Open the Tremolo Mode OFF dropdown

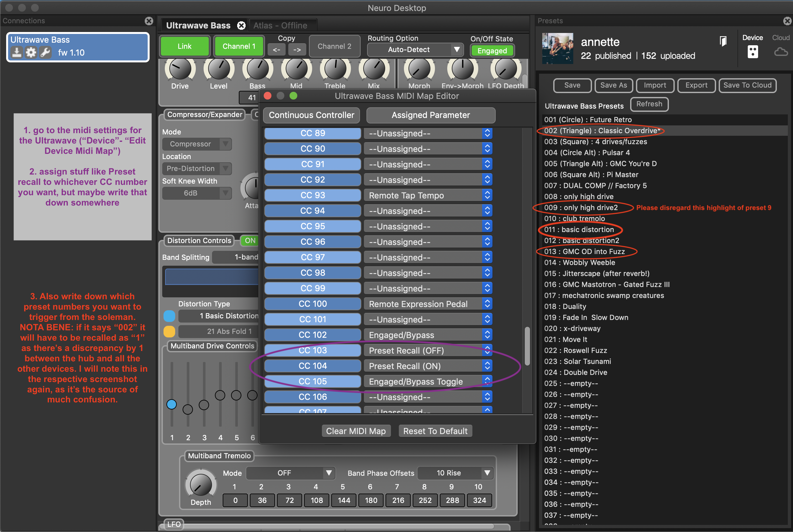point(290,473)
